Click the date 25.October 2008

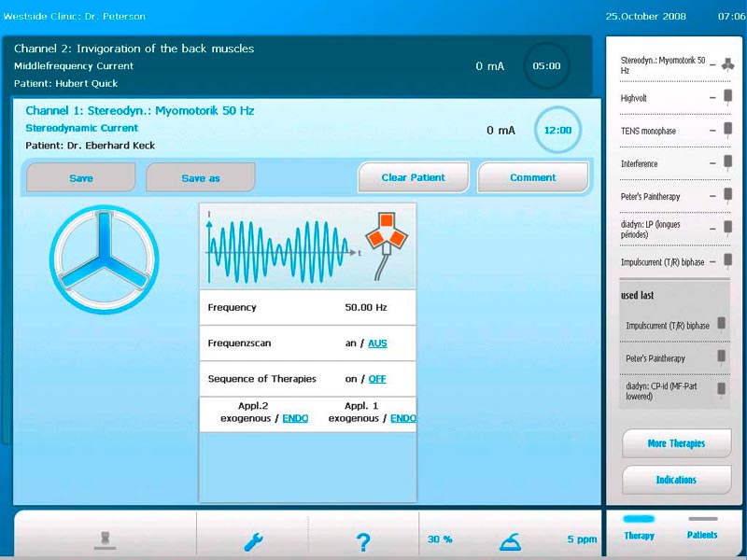[x=645, y=16]
